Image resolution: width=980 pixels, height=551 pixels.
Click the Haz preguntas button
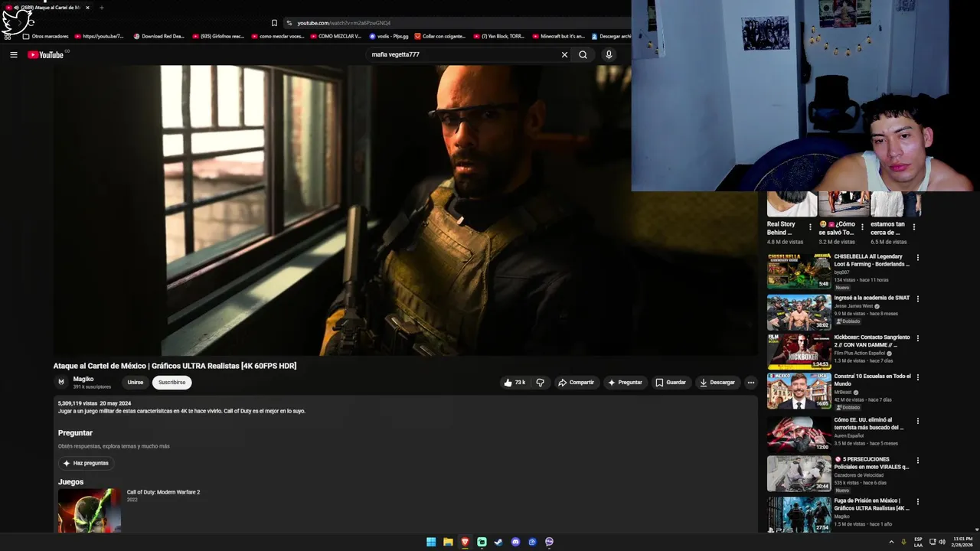pos(86,463)
